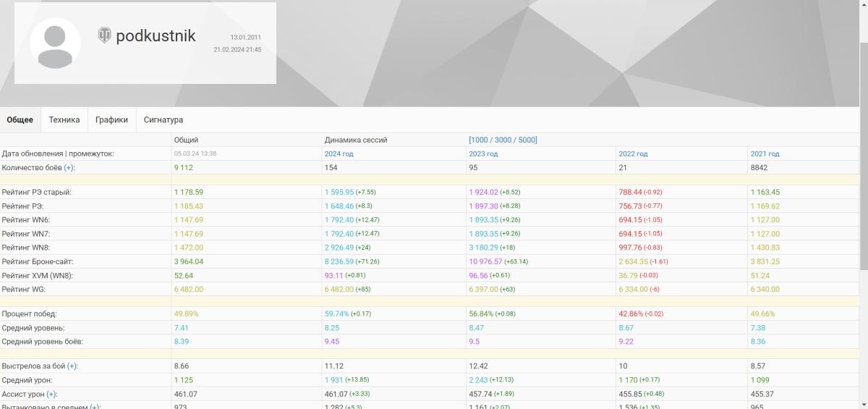Open the Общее tab

20,119
